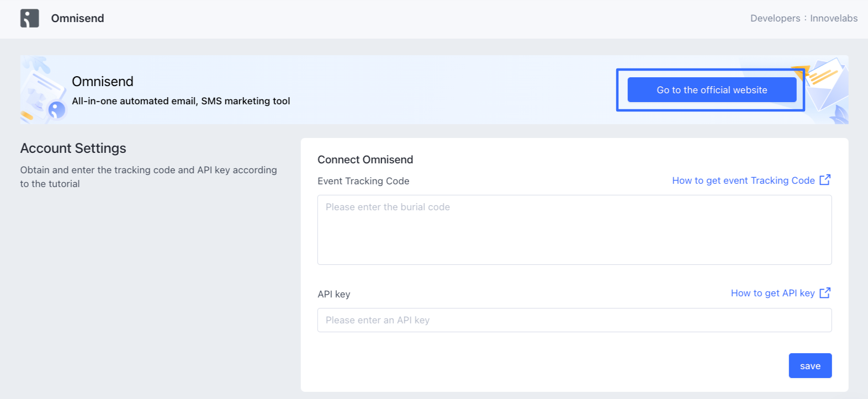Screen dimensions: 868x399
Task: Click the "Event Tracking Code" label
Action: [x=363, y=181]
